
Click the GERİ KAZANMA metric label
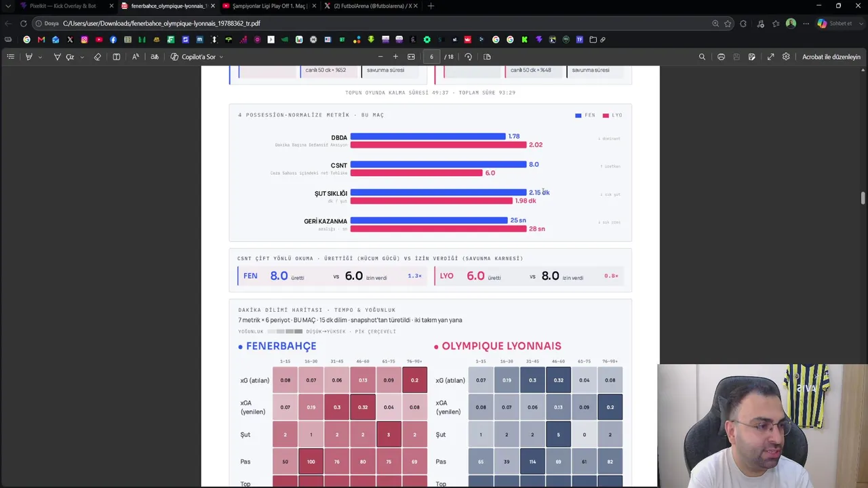(x=325, y=221)
